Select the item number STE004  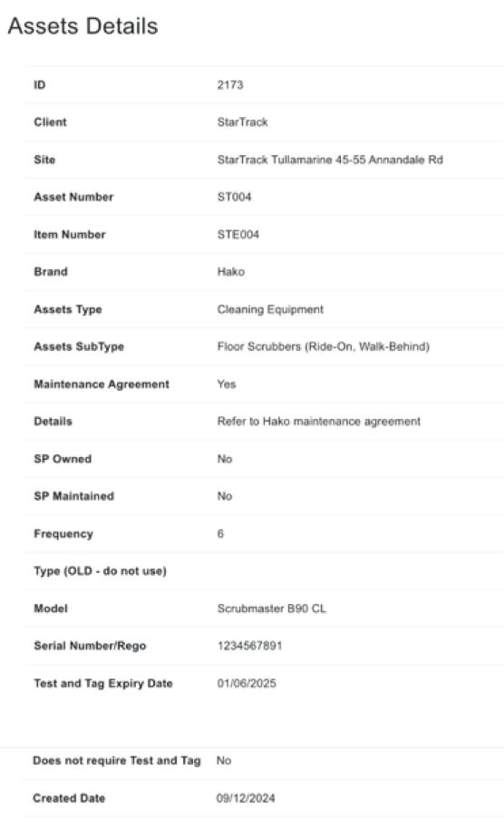238,235
